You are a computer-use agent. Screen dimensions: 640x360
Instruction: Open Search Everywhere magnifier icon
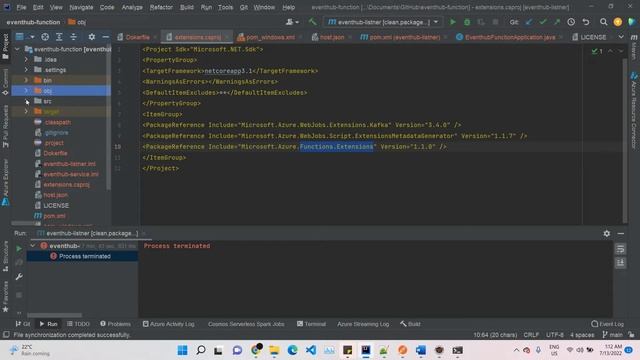603,22
